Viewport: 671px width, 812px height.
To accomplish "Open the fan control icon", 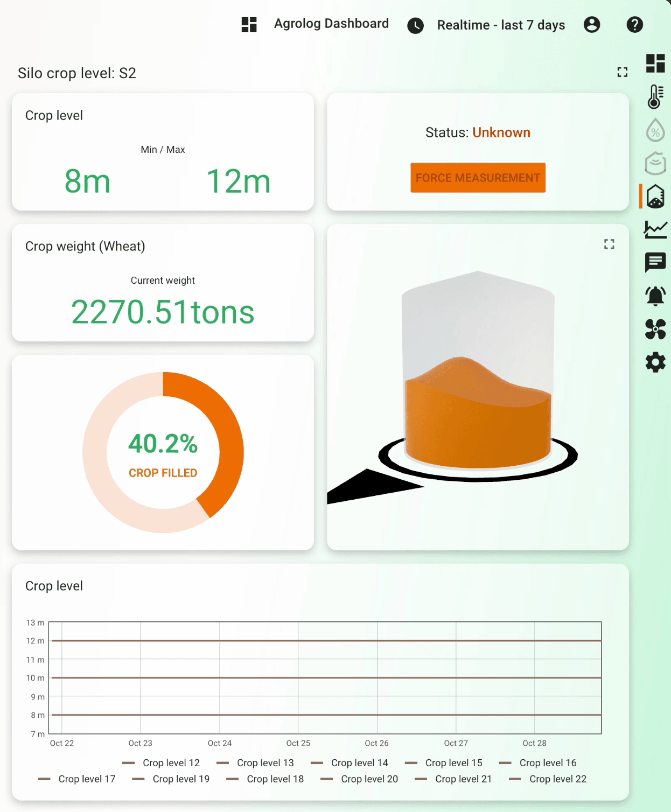I will [655, 330].
